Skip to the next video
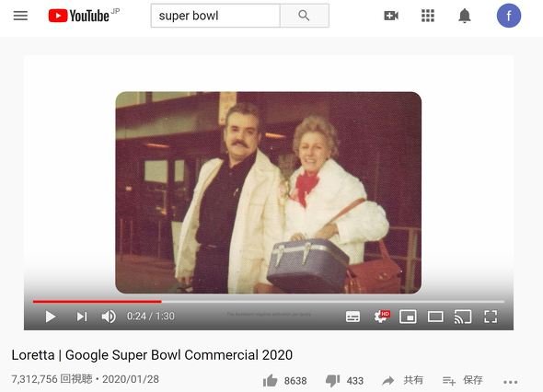This screenshot has width=543, height=392. click(x=82, y=317)
